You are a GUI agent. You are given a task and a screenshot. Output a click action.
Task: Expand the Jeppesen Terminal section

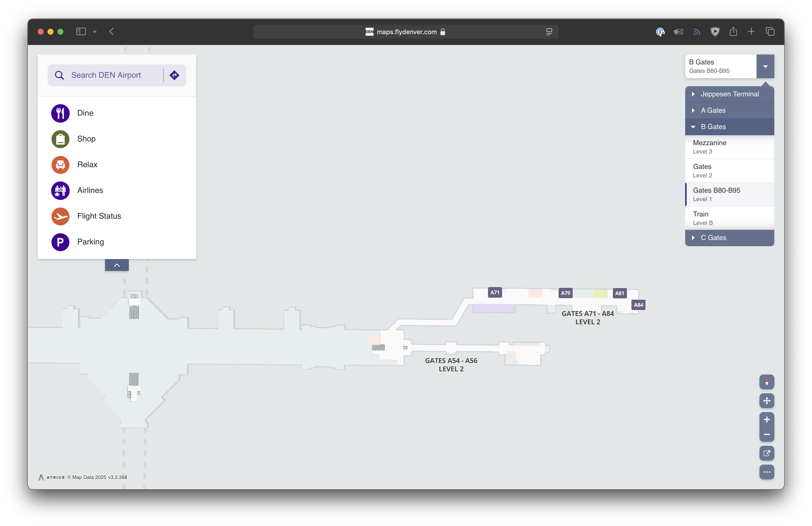[x=730, y=94]
